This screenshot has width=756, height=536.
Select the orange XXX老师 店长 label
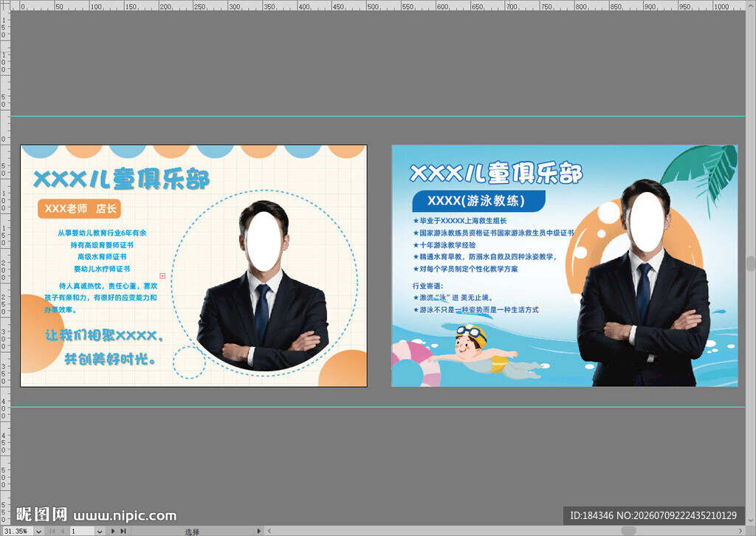(x=79, y=209)
